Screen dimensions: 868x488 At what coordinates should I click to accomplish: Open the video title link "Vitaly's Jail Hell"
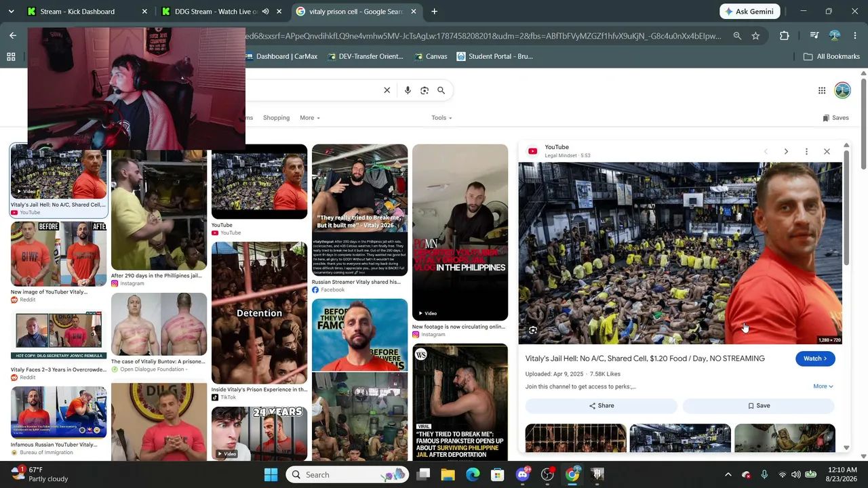(645, 359)
